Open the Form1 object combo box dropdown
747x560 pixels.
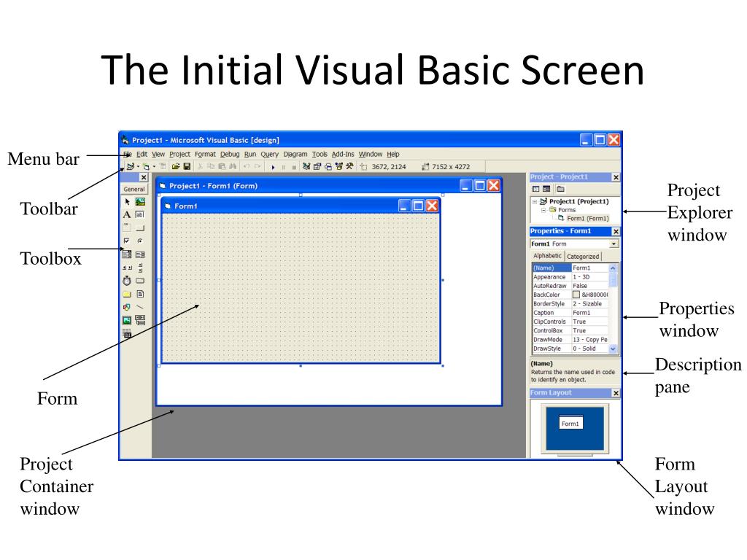(x=614, y=244)
